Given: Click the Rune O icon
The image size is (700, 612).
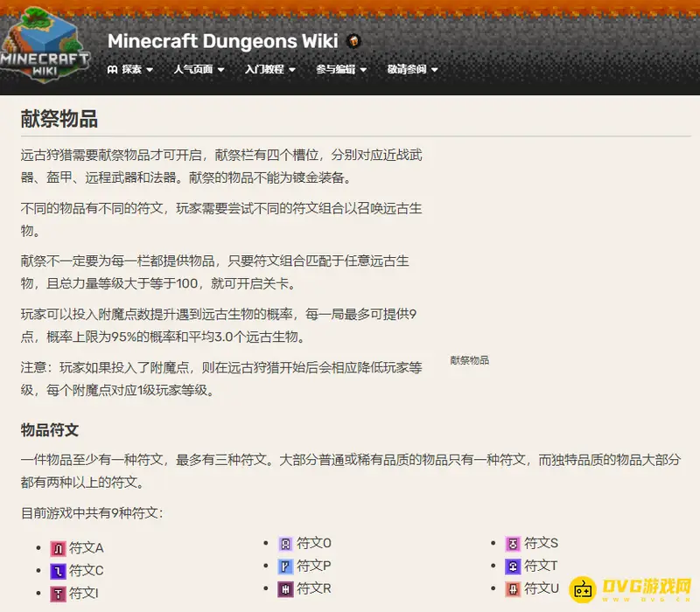Looking at the screenshot, I should [285, 543].
